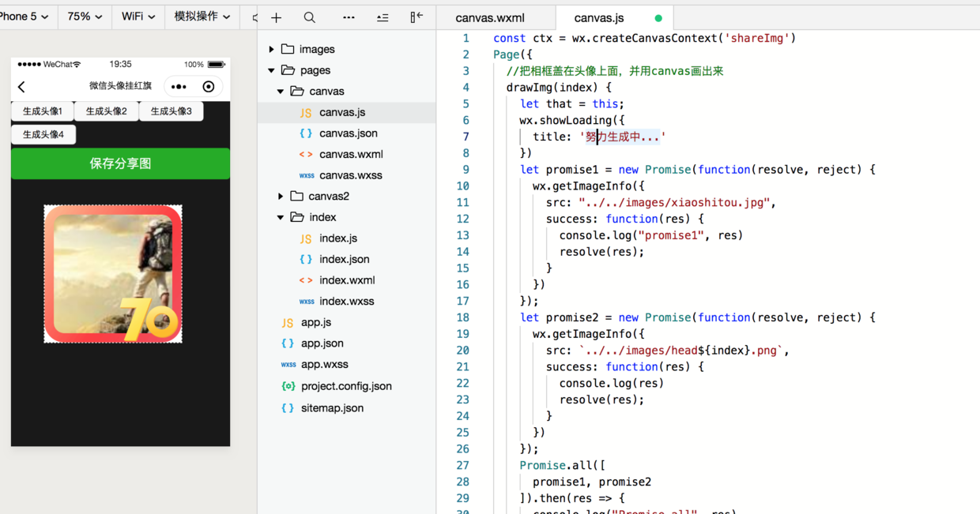Viewport: 980px width, 514px height.
Task: Click the 19:35 time in simulator status bar
Action: (120, 65)
